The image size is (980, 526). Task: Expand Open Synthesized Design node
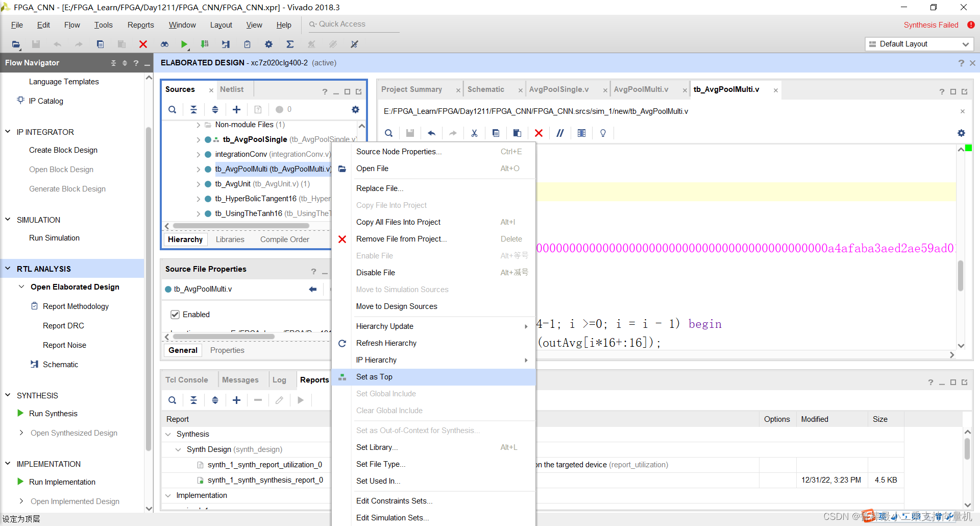(x=21, y=433)
